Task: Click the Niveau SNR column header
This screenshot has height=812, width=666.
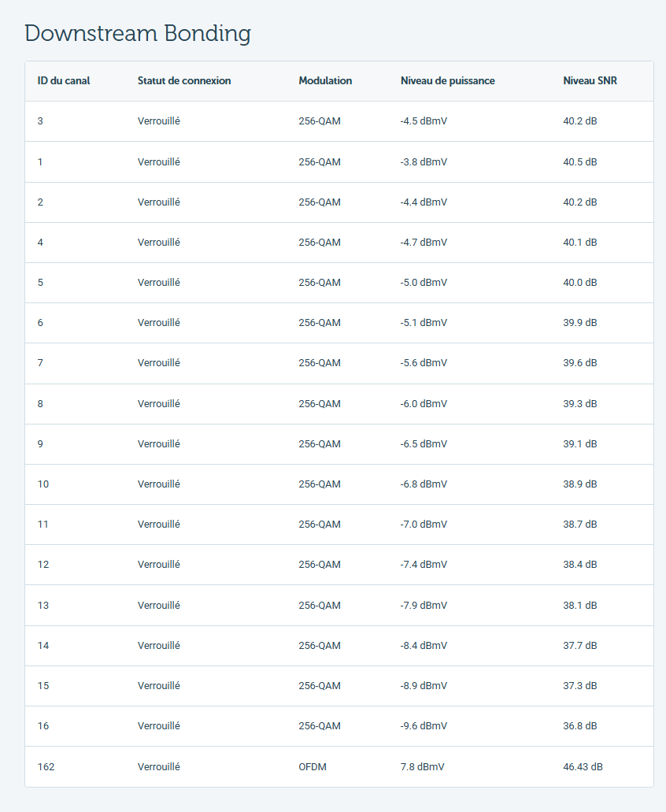Action: [590, 81]
